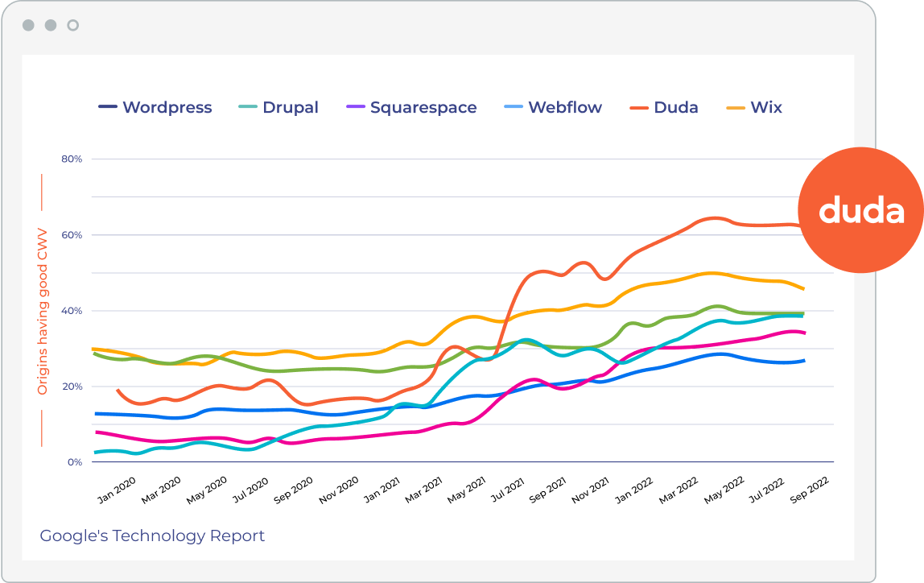Viewport: 924px width, 583px height.
Task: Click the color swatch beside Wix
Action: (x=736, y=107)
